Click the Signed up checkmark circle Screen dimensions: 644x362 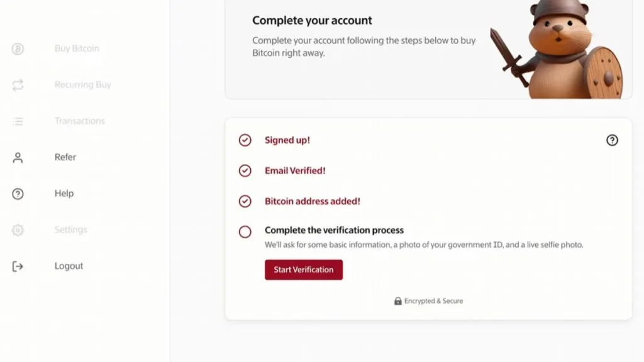point(245,140)
